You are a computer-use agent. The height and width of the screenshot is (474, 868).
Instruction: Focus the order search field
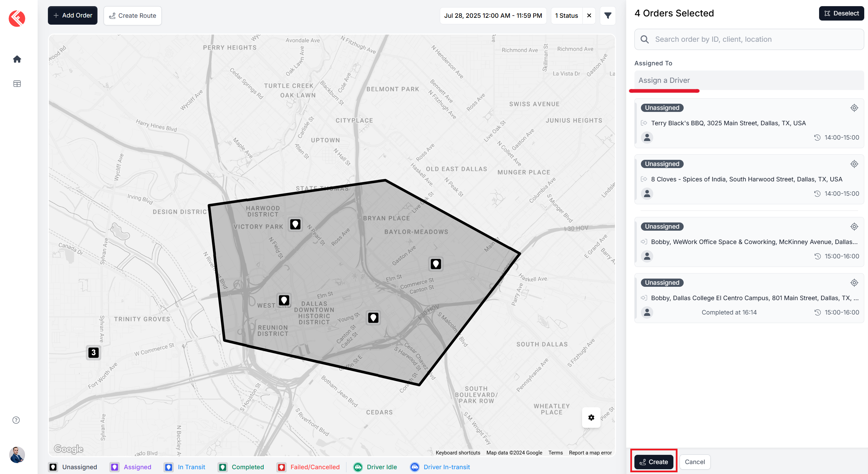click(x=749, y=39)
